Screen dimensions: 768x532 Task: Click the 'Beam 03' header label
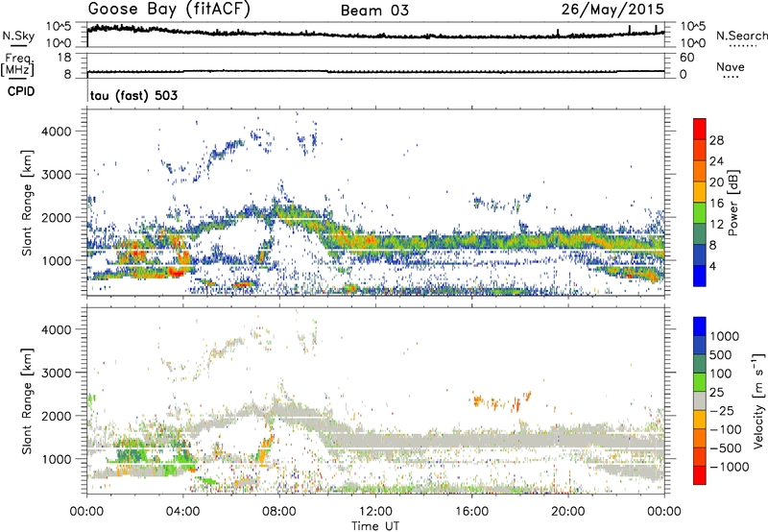point(374,11)
